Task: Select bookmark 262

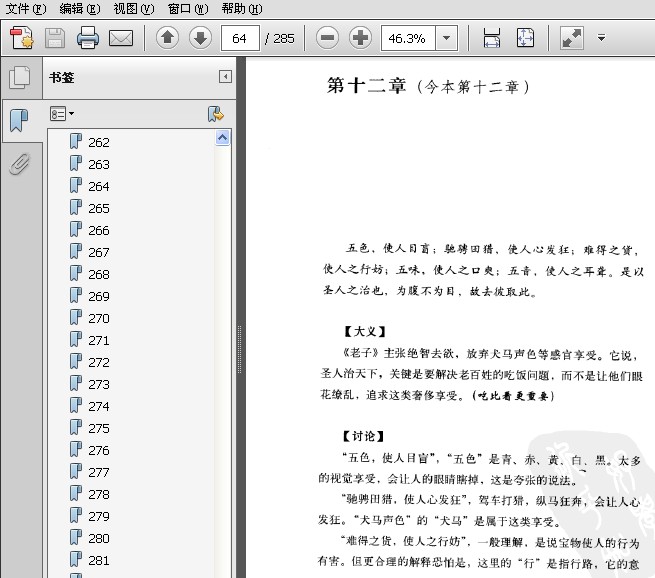Action: (99, 142)
